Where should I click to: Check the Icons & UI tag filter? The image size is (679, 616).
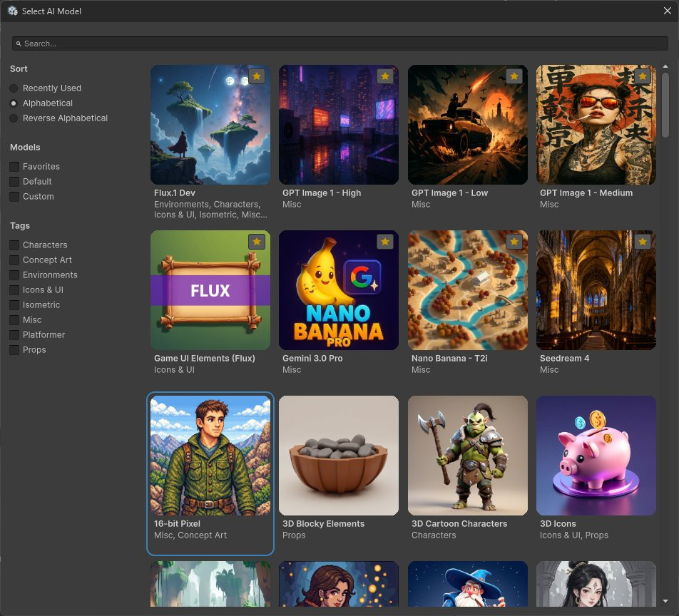click(x=14, y=290)
